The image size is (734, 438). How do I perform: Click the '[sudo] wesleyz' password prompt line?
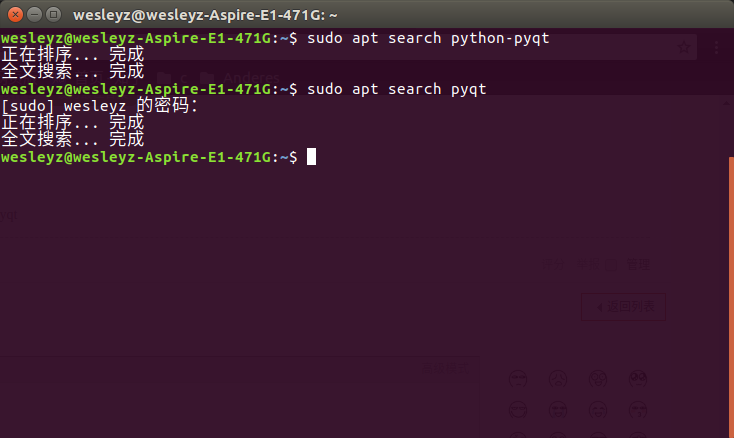(x=100, y=106)
